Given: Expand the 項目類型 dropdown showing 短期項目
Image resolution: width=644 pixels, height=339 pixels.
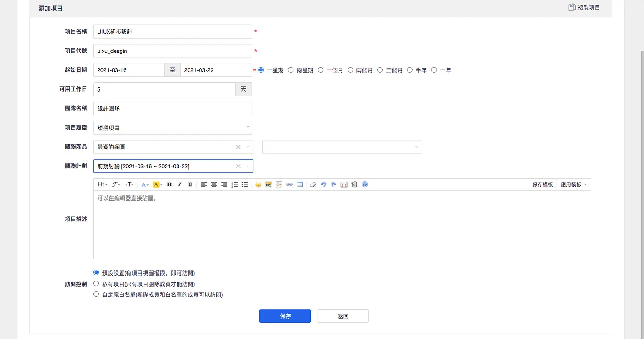Looking at the screenshot, I should click(172, 127).
